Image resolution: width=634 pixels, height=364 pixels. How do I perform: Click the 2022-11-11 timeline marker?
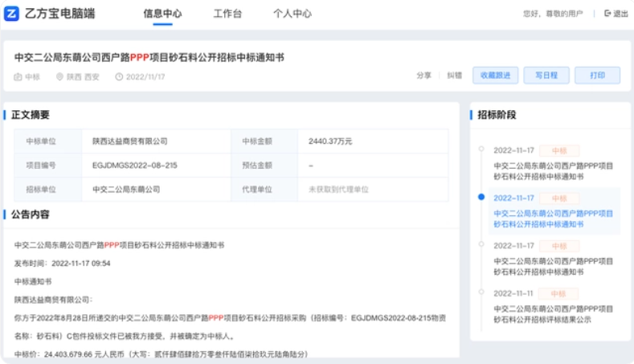coord(481,292)
